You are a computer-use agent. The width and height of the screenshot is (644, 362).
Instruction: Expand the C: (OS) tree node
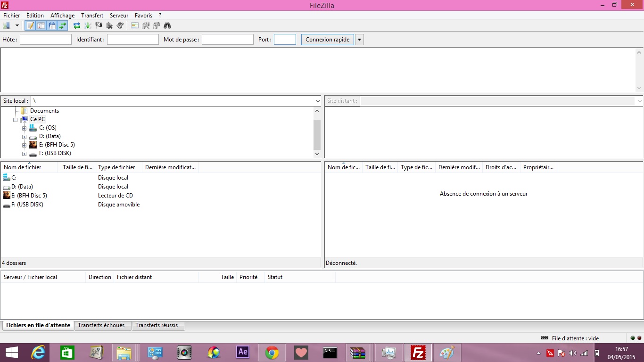pyautogui.click(x=25, y=128)
